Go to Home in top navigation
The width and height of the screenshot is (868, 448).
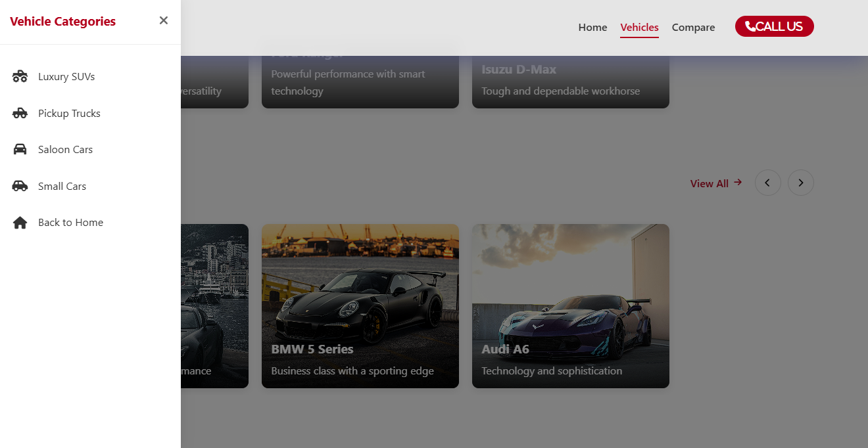pos(592,27)
